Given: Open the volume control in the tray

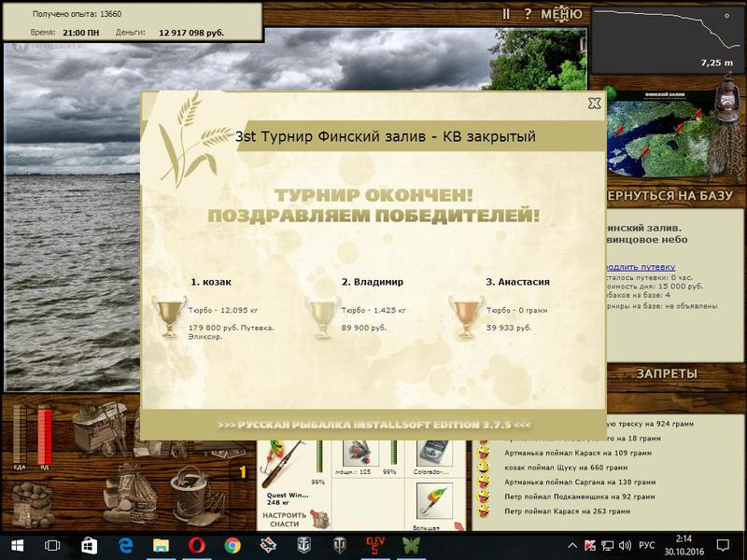Looking at the screenshot, I should [625, 546].
